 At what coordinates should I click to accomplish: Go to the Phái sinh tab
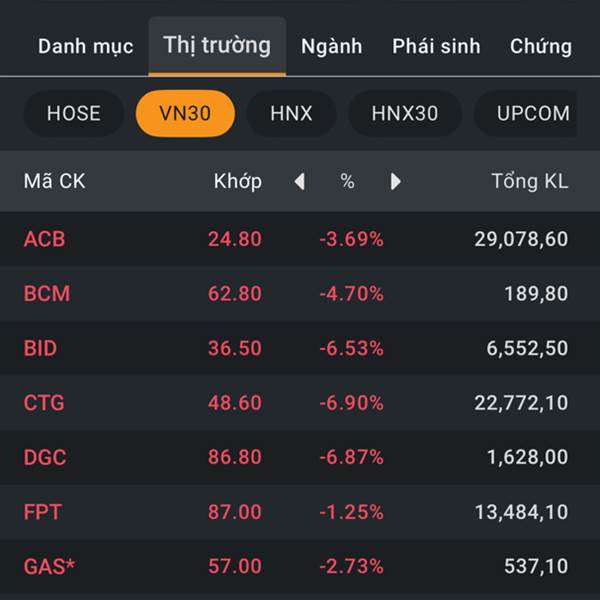436,46
